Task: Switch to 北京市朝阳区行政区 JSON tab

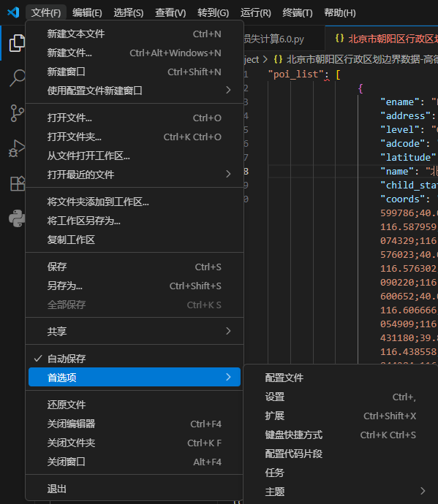Action: [383, 39]
